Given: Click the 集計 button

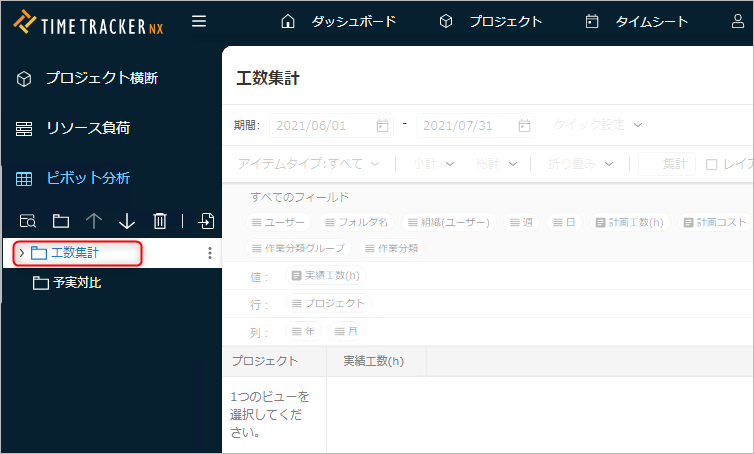Looking at the screenshot, I should point(668,164).
